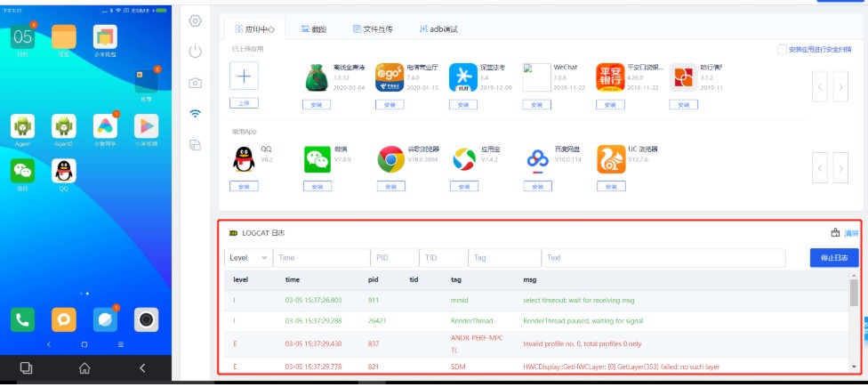Click the log table vertical scrollbar thumb
The image size is (868, 387).
(854, 293)
